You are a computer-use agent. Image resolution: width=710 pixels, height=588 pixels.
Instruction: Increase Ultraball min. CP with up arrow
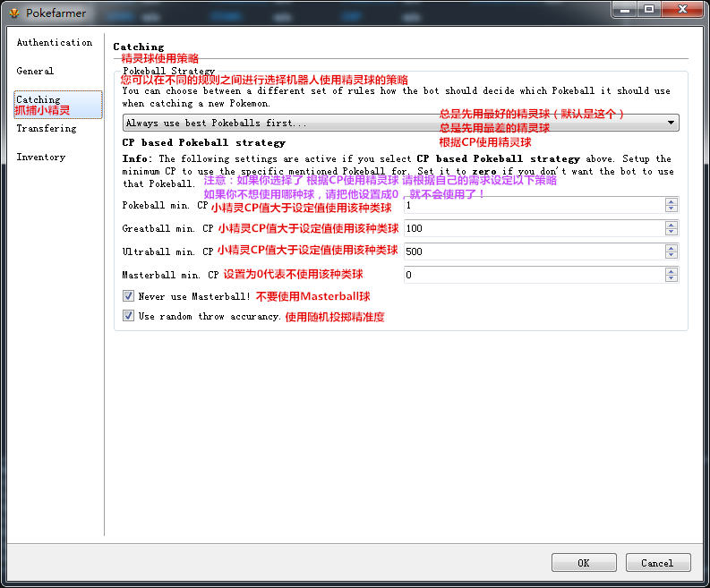pos(672,248)
